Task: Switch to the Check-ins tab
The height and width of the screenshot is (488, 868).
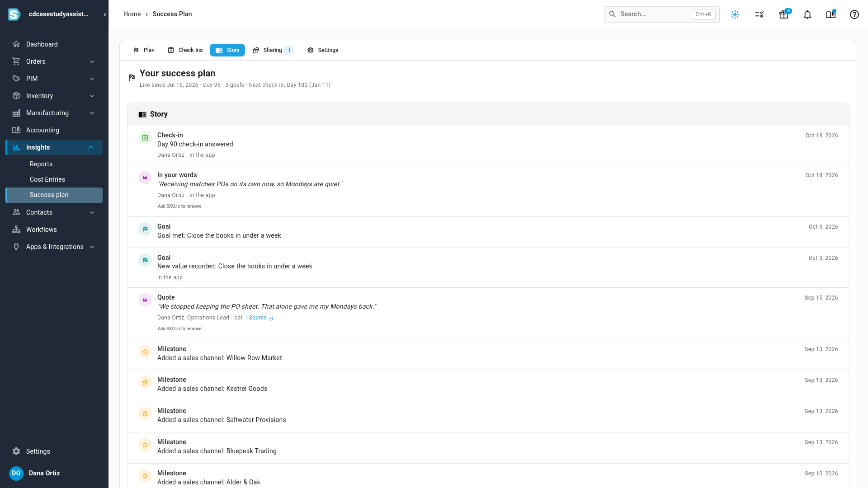Action: tap(185, 50)
